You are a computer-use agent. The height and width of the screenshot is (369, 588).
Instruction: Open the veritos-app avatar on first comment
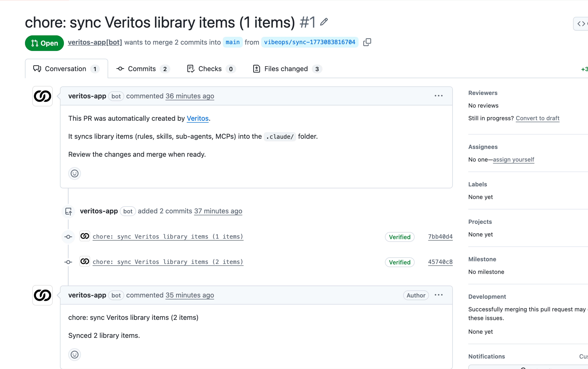pyautogui.click(x=42, y=96)
